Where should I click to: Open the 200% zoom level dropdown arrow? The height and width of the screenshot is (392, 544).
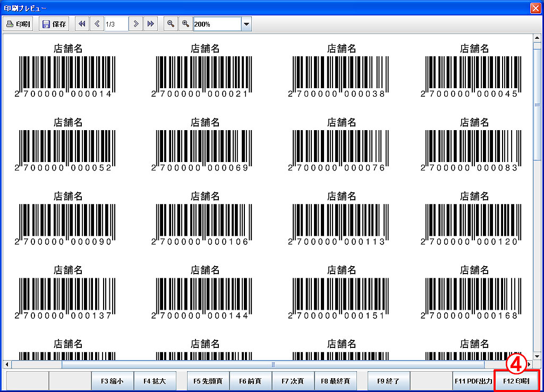pos(246,24)
